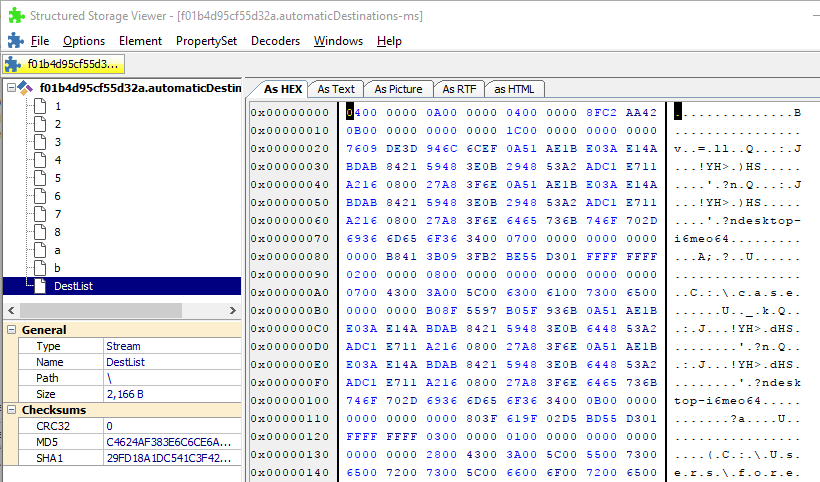Click the CRC32 value 0

pos(109,426)
